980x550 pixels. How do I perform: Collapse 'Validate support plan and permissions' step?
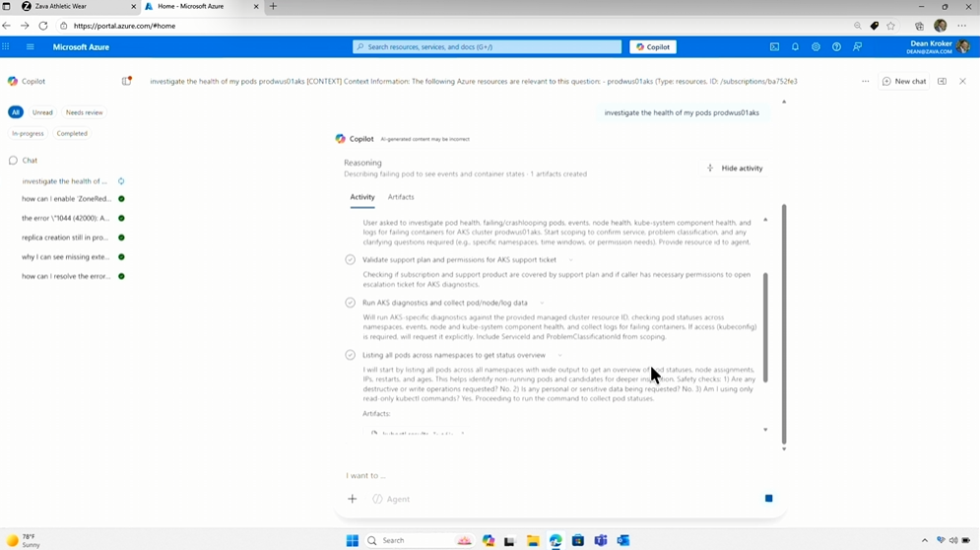(570, 259)
